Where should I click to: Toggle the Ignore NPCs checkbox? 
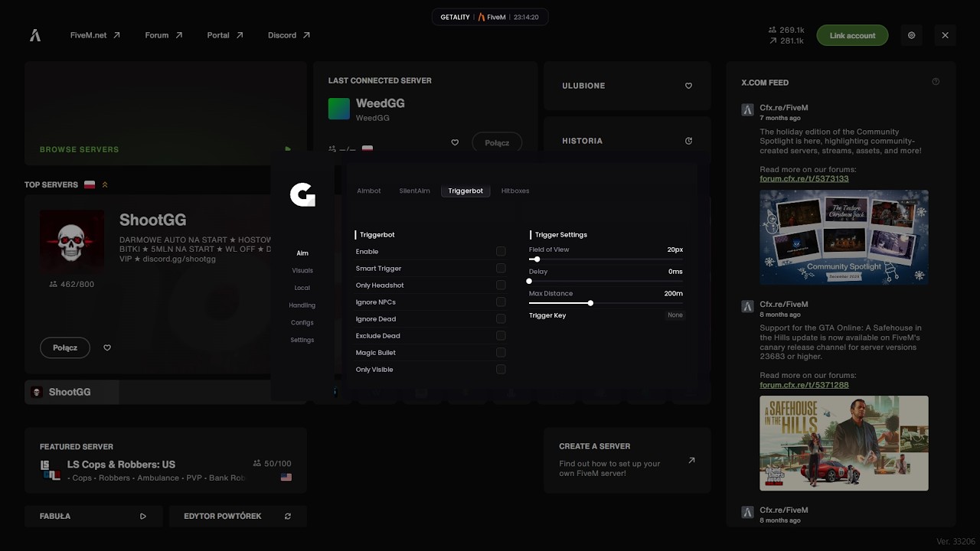pos(501,302)
